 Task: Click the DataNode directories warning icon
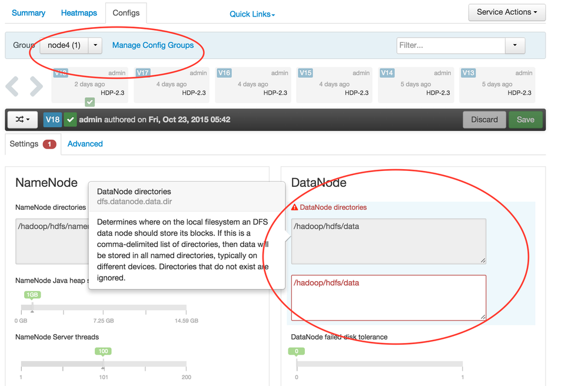click(x=295, y=207)
